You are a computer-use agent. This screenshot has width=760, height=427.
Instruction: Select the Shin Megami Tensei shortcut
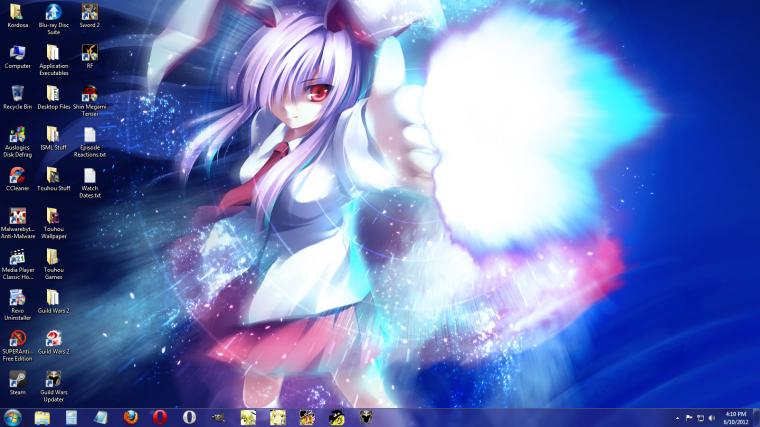(90, 101)
